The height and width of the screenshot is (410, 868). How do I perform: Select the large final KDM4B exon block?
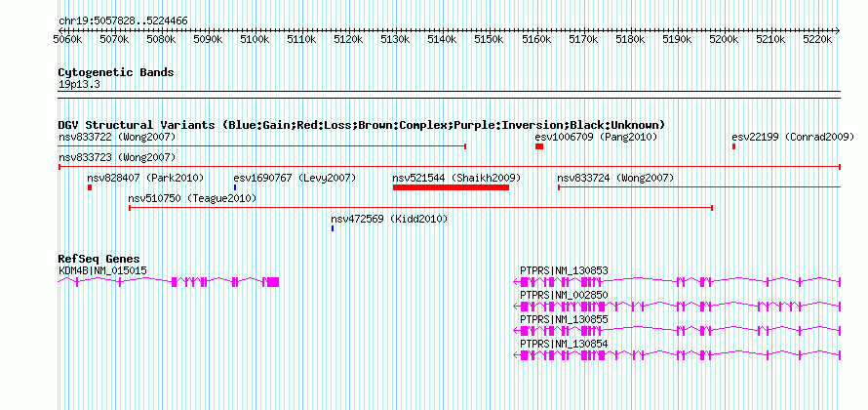click(x=273, y=282)
